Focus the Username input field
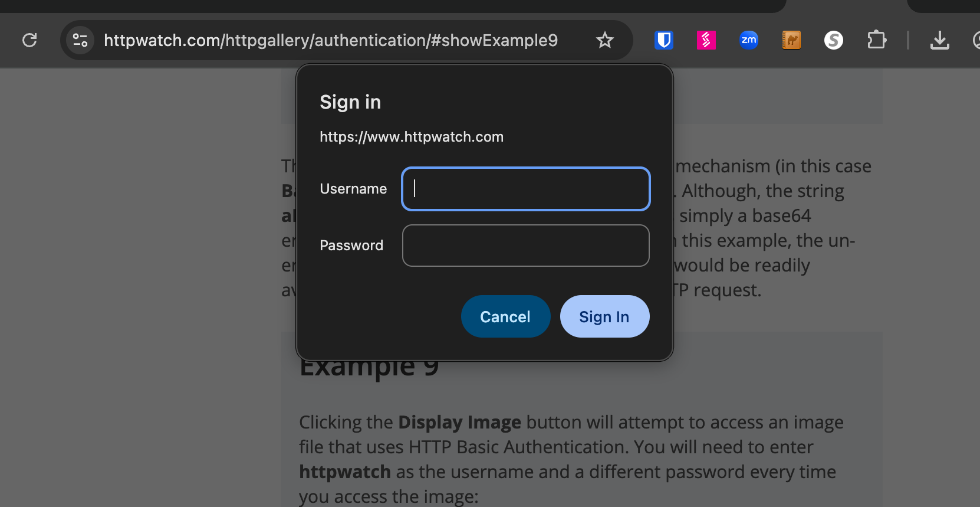Screen dimensions: 980x507 pos(525,189)
